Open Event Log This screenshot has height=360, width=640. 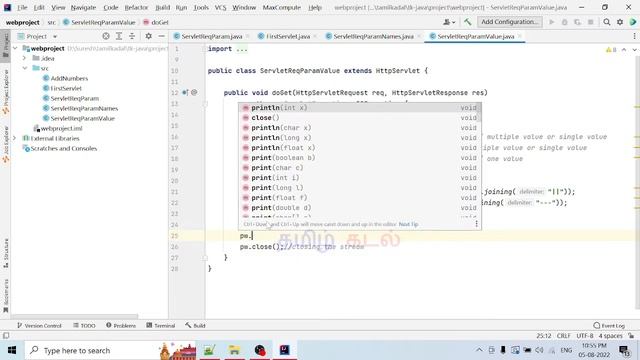click(609, 325)
